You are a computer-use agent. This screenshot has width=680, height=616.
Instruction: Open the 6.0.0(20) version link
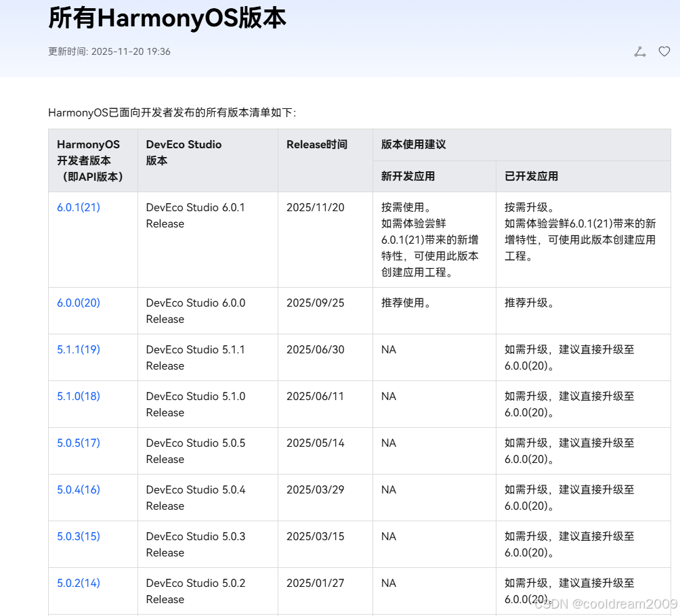coord(79,303)
